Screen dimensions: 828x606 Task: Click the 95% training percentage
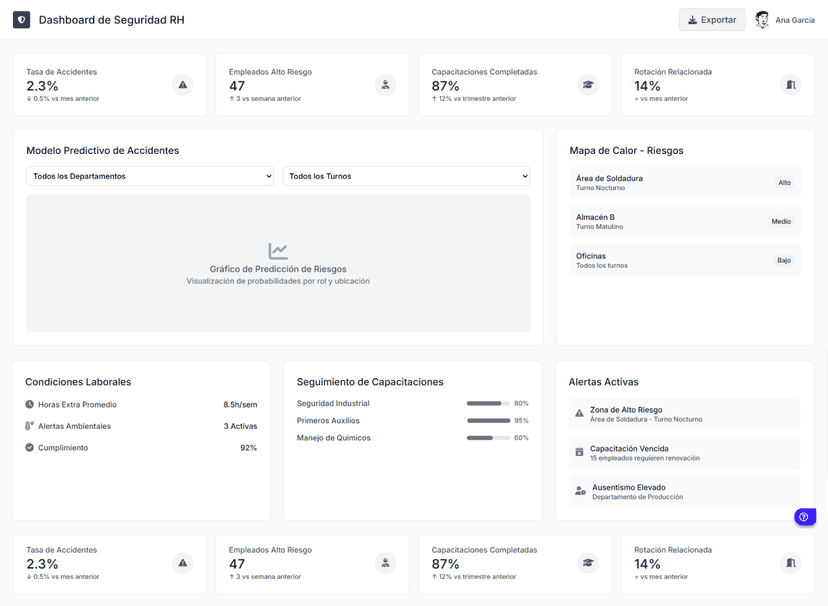(x=521, y=421)
